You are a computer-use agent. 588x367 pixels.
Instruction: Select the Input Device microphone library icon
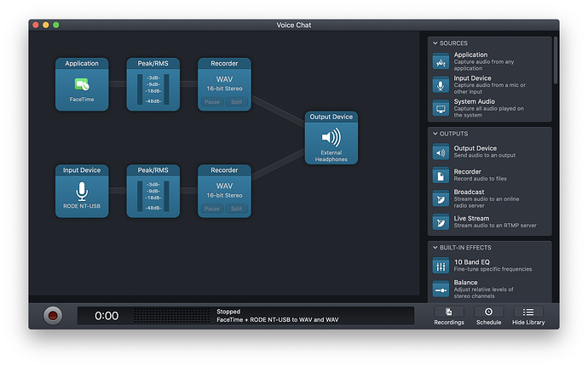(x=441, y=85)
